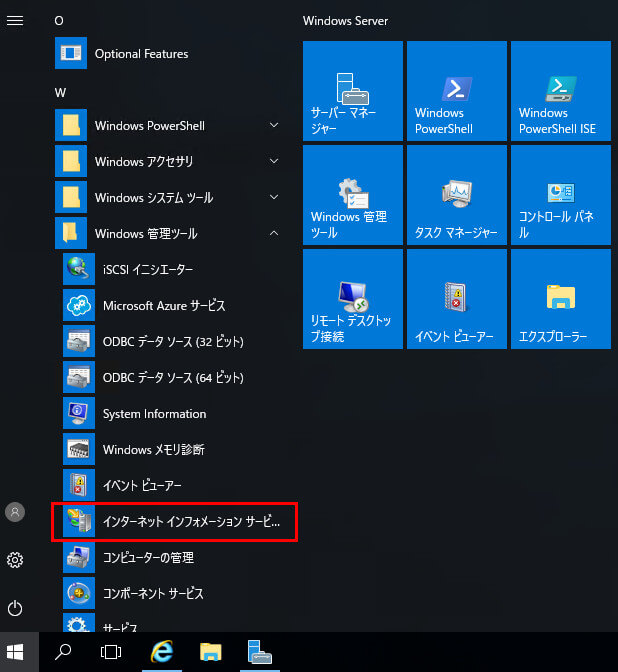Click the Internet Explorer taskbar icon
The width and height of the screenshot is (618, 672).
click(x=160, y=652)
